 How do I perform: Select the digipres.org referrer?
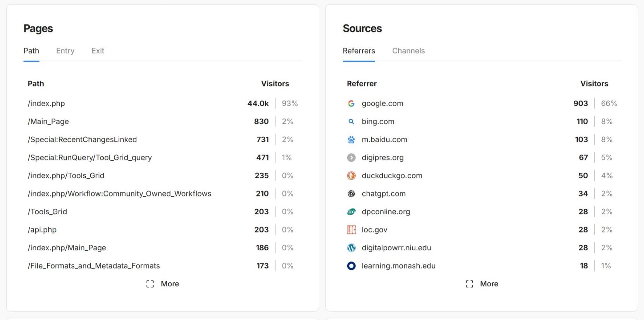[x=382, y=158]
